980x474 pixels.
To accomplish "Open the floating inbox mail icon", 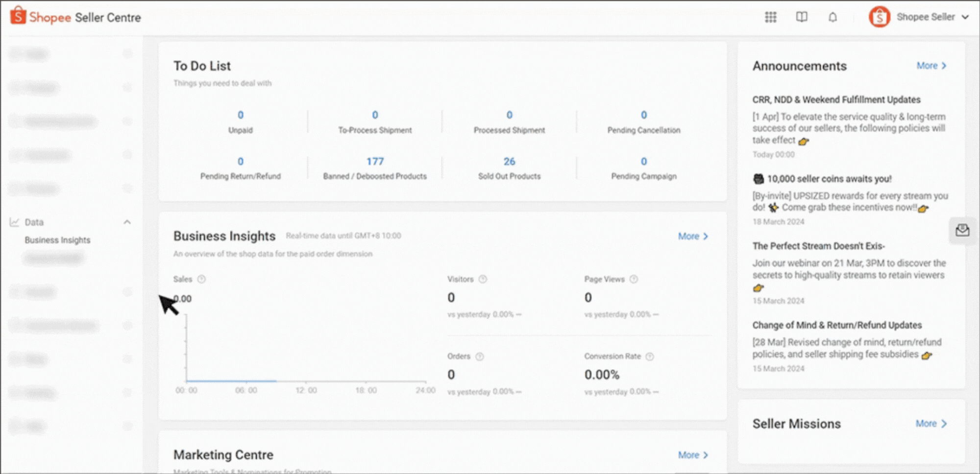I will [x=962, y=230].
